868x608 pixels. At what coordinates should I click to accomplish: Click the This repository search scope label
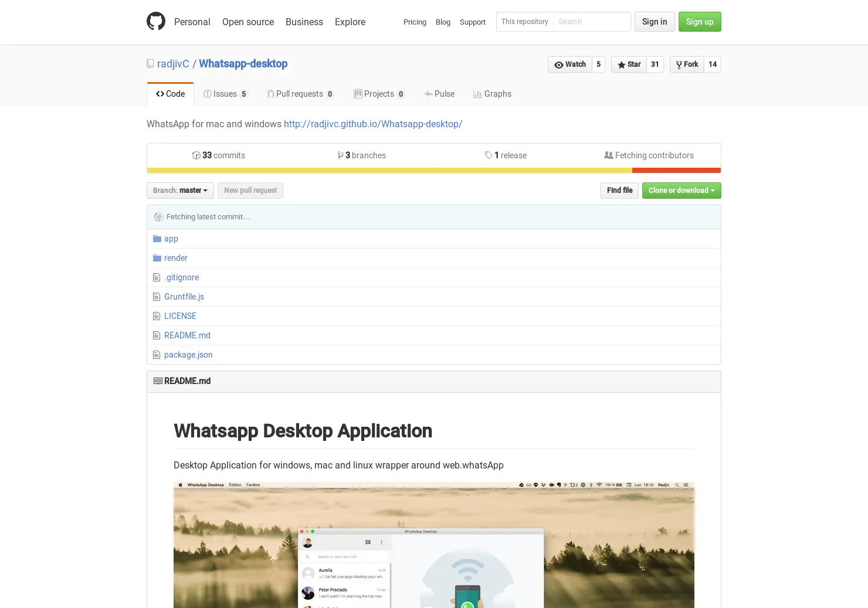click(525, 22)
